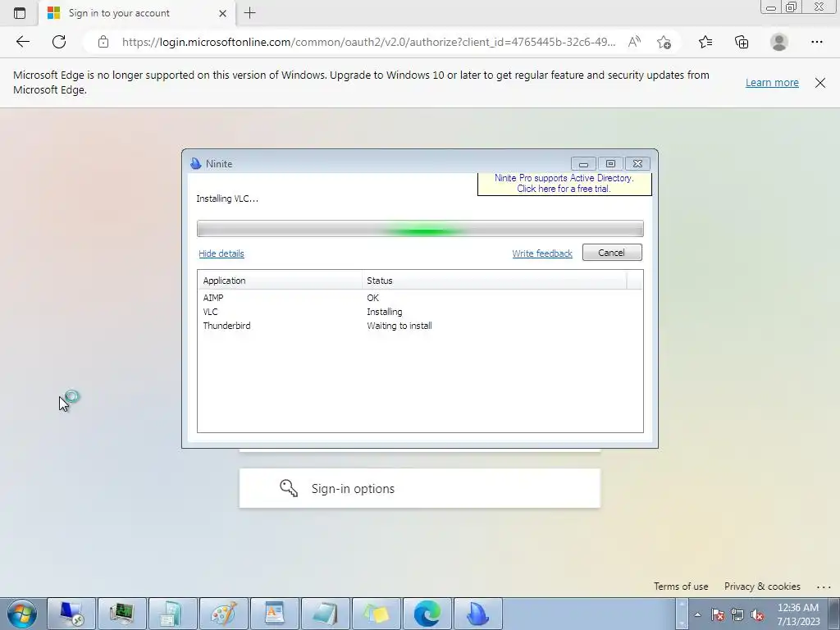The image size is (840, 630).
Task: Open the Edge profile avatar
Action: coord(779,42)
